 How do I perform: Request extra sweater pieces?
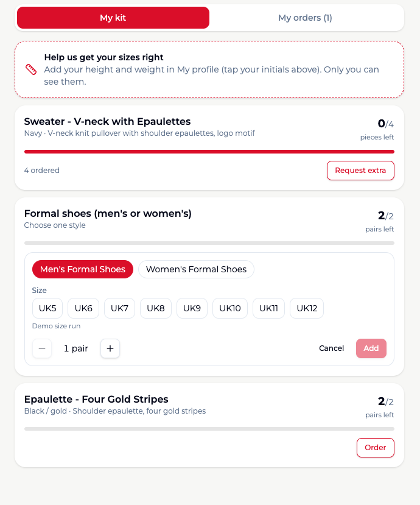coord(360,171)
